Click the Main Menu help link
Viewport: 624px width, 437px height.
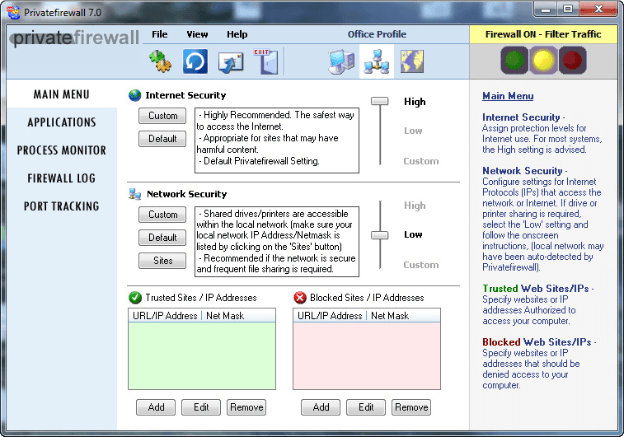[x=508, y=96]
